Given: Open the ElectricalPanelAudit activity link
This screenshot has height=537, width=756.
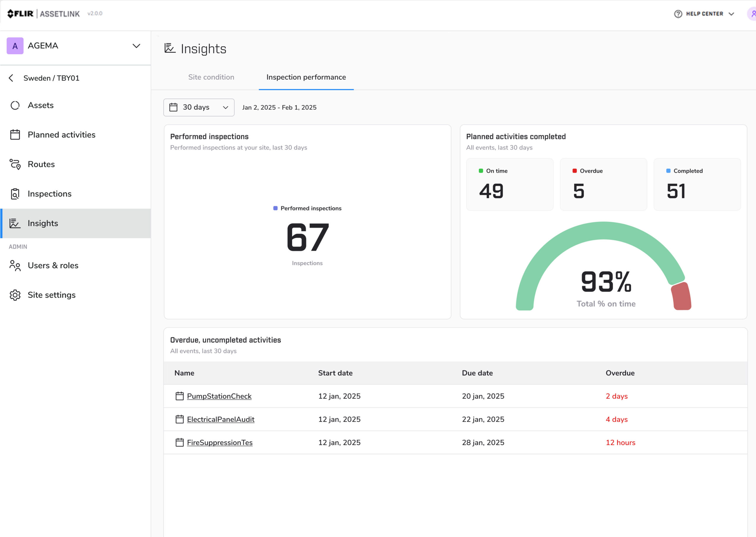Looking at the screenshot, I should pyautogui.click(x=220, y=419).
